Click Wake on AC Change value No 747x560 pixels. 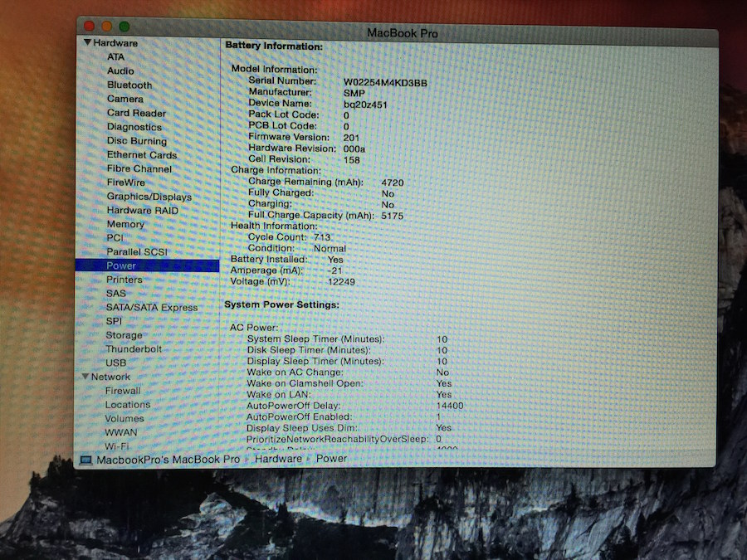(x=442, y=373)
